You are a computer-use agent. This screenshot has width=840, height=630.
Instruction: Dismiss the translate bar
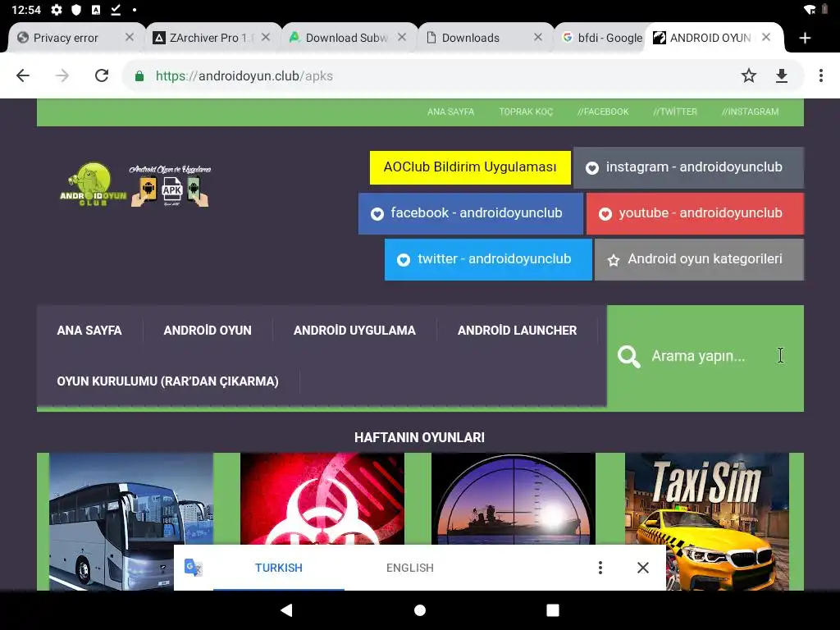pyautogui.click(x=643, y=568)
